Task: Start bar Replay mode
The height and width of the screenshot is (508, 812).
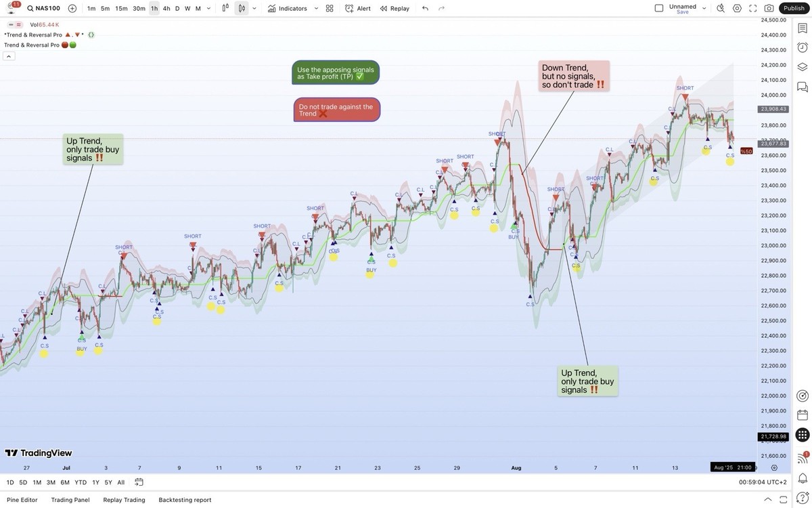Action: [x=394, y=7]
